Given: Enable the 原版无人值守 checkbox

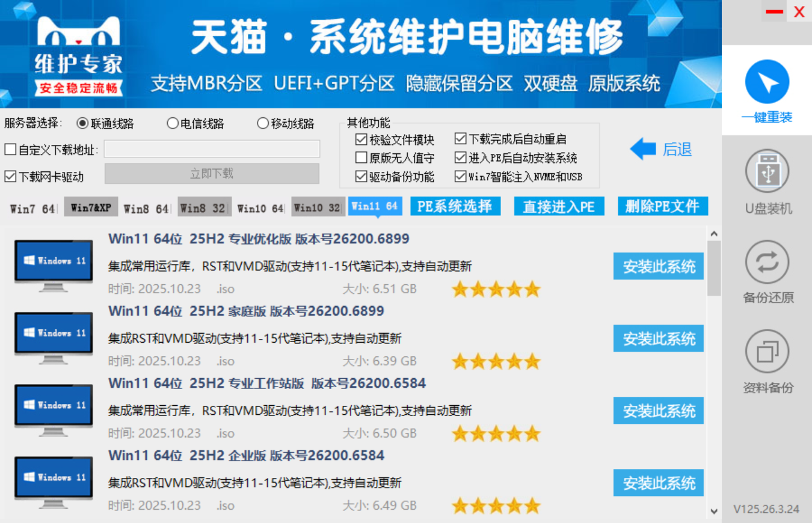Looking at the screenshot, I should coord(361,158).
